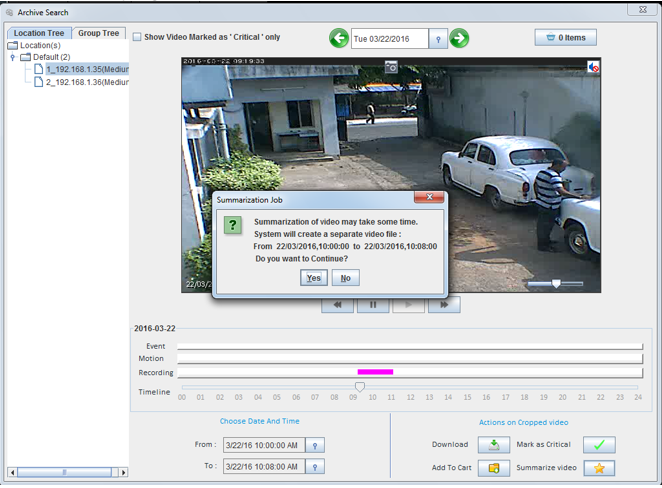
Task: Click Mark as Critical checkmark icon
Action: (599, 445)
